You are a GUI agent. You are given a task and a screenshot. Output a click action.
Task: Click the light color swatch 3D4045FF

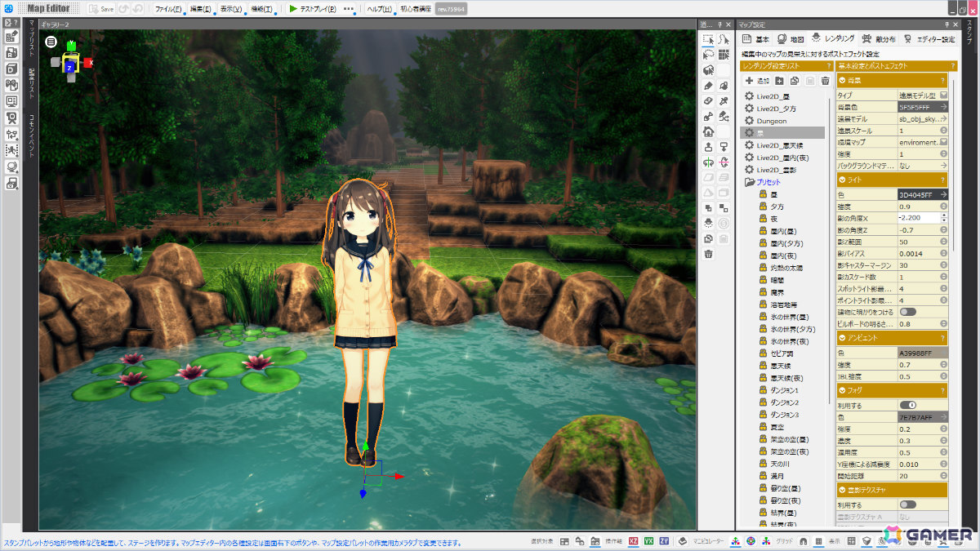(x=923, y=195)
